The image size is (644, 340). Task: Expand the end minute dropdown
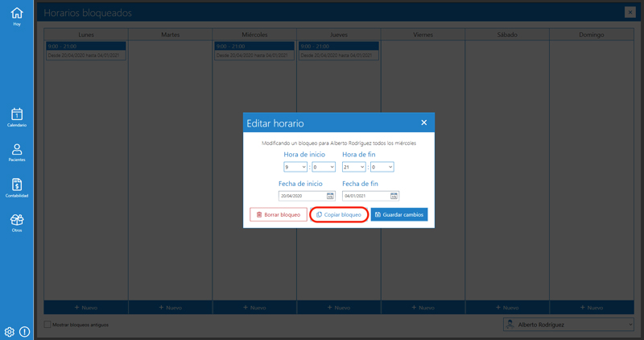coord(382,167)
